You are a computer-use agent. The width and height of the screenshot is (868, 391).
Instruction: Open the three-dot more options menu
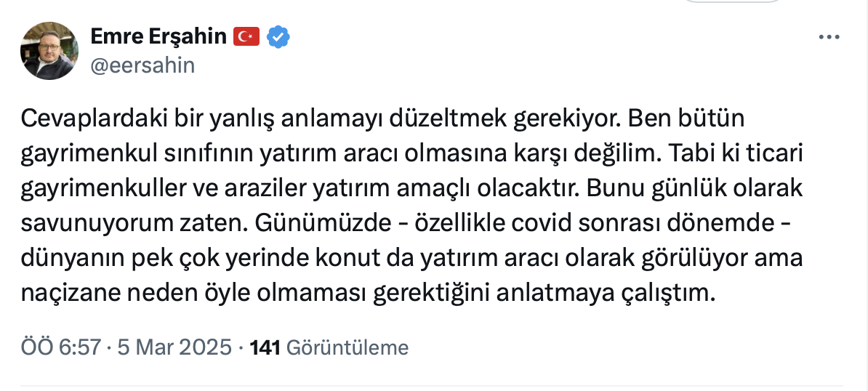(x=829, y=38)
